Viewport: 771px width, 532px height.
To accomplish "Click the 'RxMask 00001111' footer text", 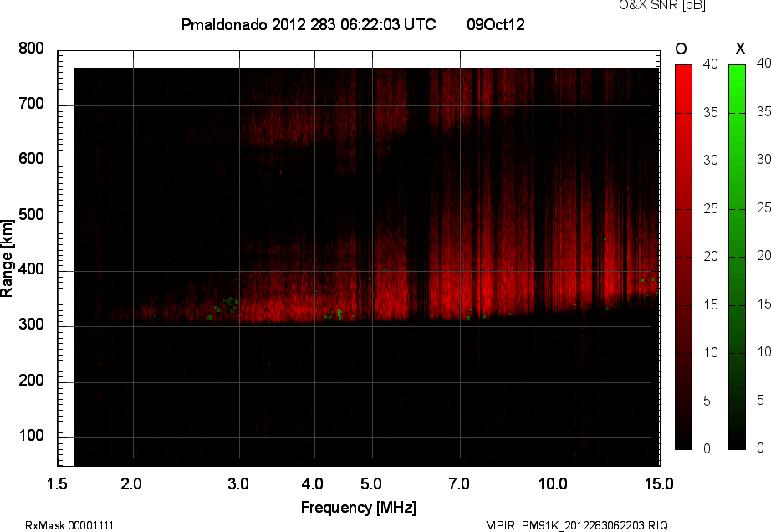I will coord(69,525).
